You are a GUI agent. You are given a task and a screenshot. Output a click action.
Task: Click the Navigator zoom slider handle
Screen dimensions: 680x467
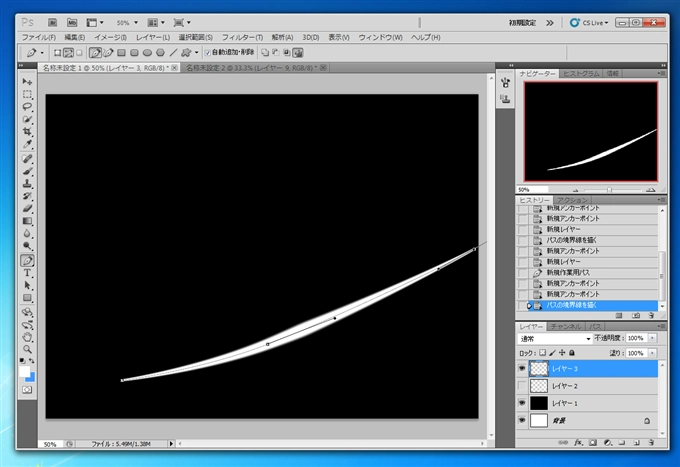[609, 190]
